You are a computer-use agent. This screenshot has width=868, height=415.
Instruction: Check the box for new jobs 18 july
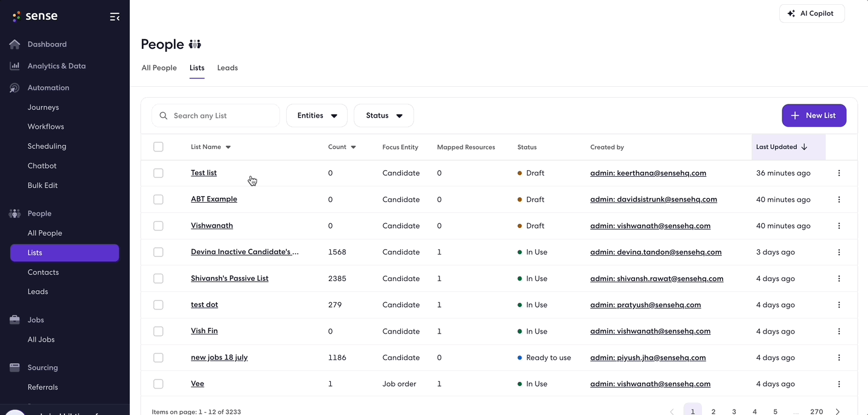point(158,358)
